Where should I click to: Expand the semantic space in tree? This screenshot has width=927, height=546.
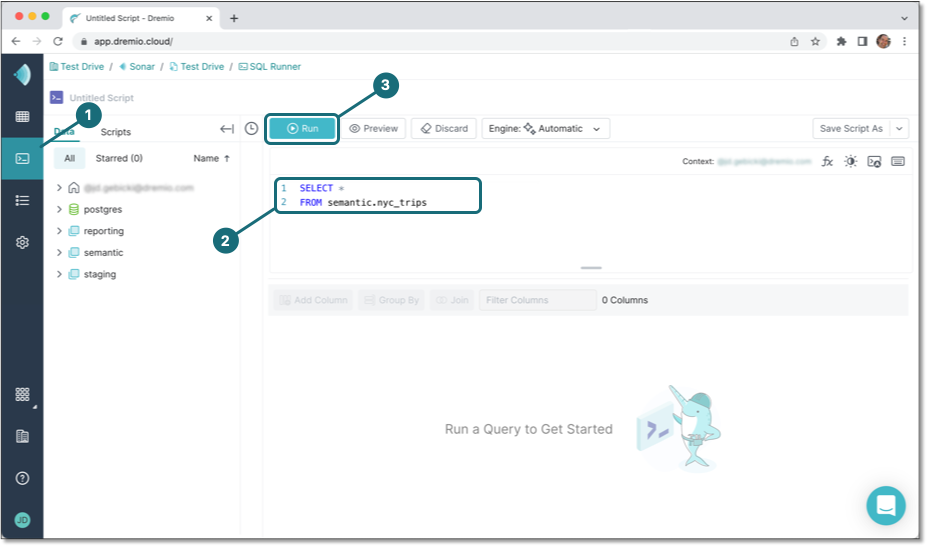(x=60, y=253)
